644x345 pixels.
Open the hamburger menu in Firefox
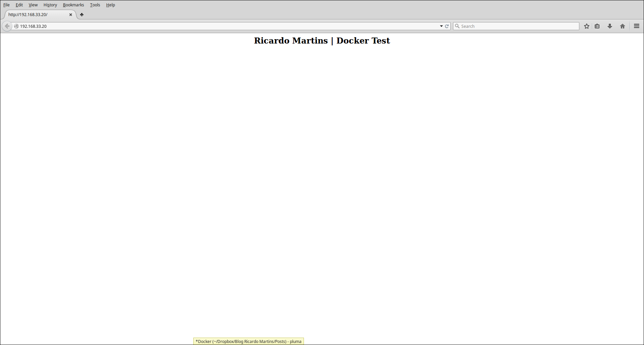pyautogui.click(x=636, y=26)
